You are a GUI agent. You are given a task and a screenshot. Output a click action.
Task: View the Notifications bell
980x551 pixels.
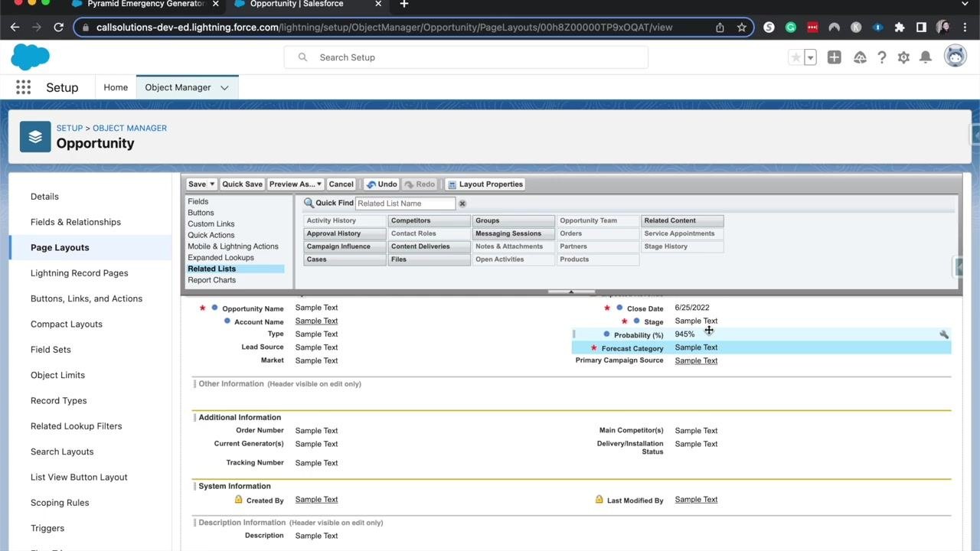926,57
